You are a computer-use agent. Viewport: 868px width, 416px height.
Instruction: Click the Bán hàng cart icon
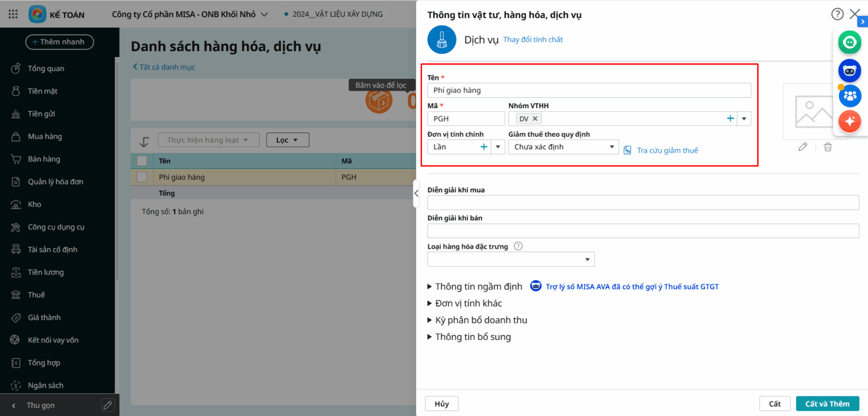point(16,159)
